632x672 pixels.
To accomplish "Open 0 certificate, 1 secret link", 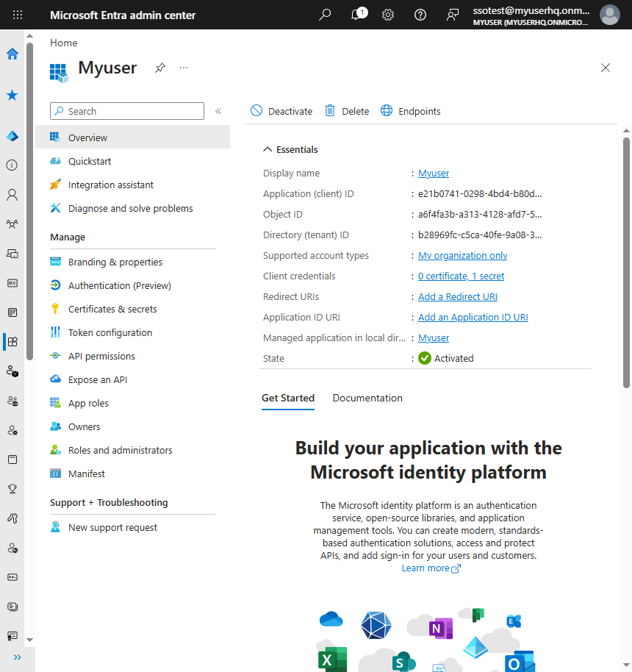I will coord(461,276).
